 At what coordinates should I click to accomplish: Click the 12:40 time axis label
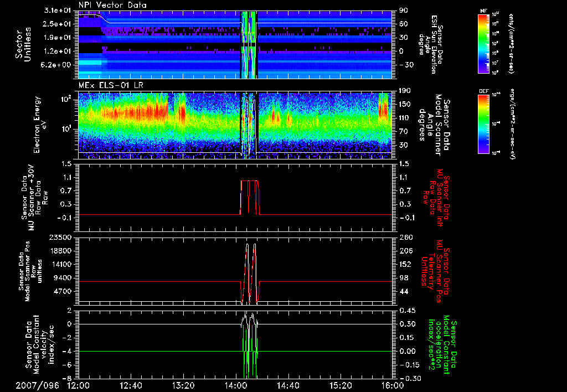coord(131,385)
